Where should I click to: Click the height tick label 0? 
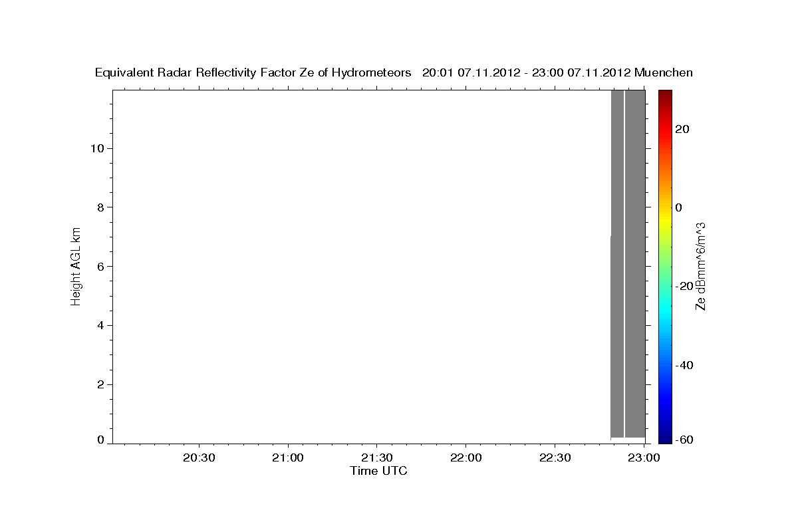point(101,440)
